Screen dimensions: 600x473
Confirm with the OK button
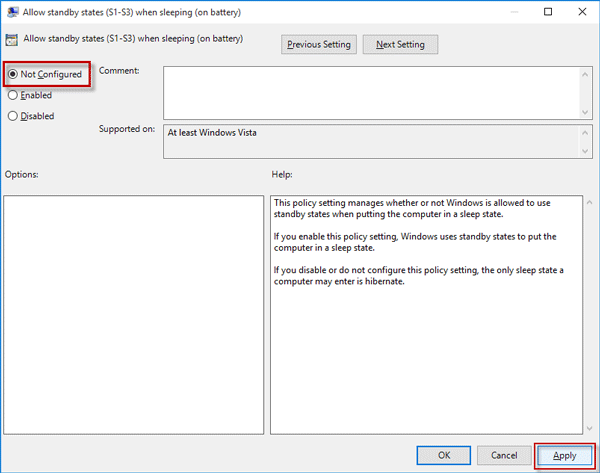(x=444, y=455)
